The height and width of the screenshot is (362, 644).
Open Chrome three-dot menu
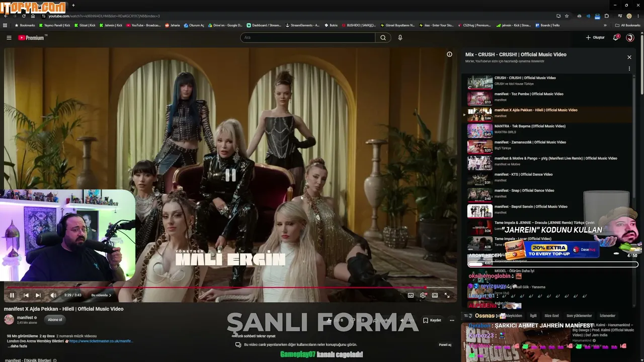[638, 16]
